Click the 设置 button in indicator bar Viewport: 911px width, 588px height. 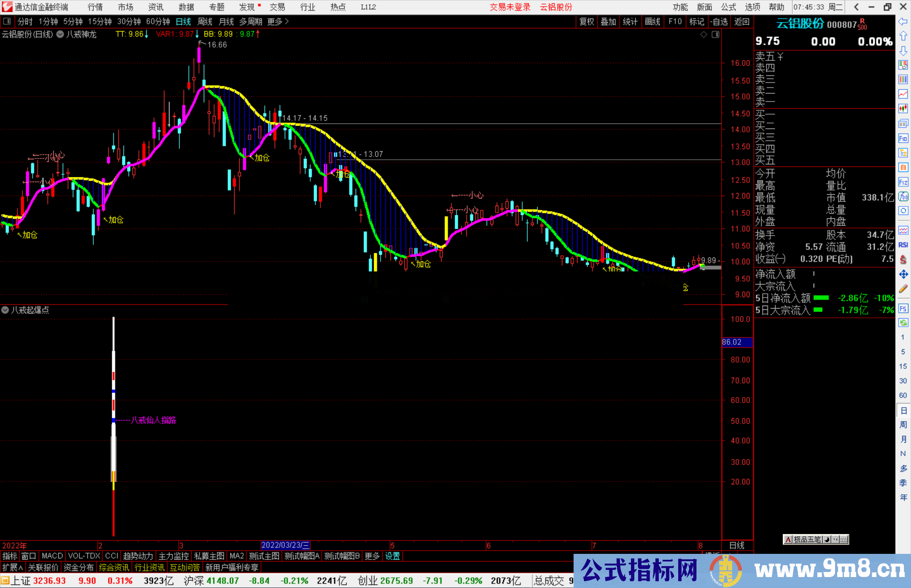392,556
